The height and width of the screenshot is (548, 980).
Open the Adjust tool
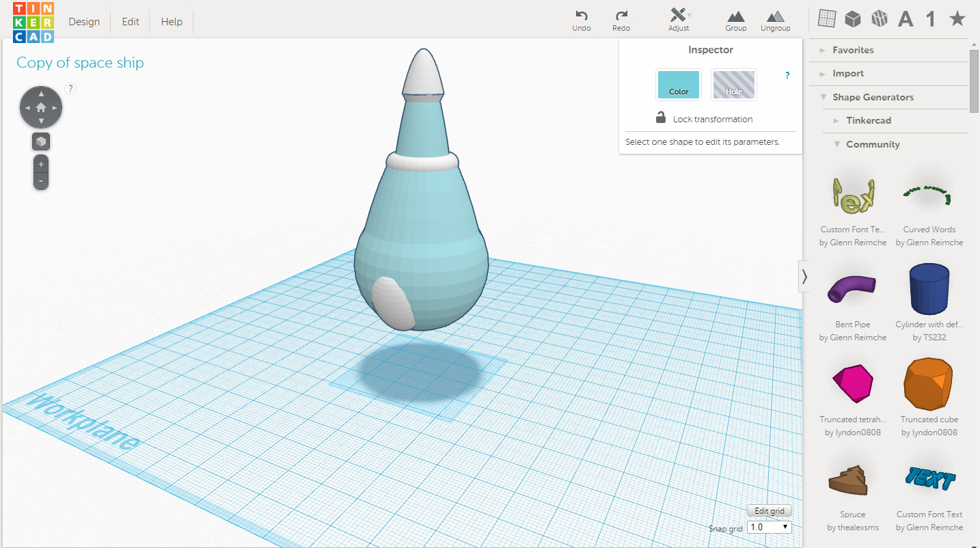(679, 20)
